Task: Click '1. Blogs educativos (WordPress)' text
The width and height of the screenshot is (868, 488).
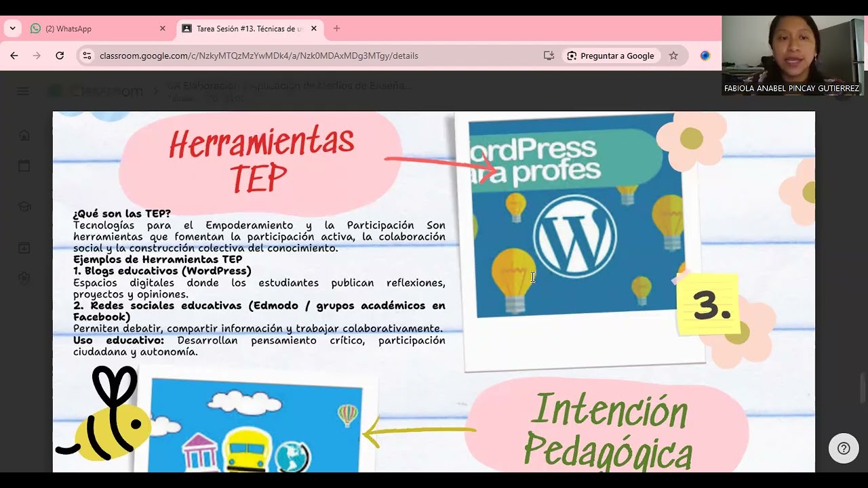Action: point(162,270)
